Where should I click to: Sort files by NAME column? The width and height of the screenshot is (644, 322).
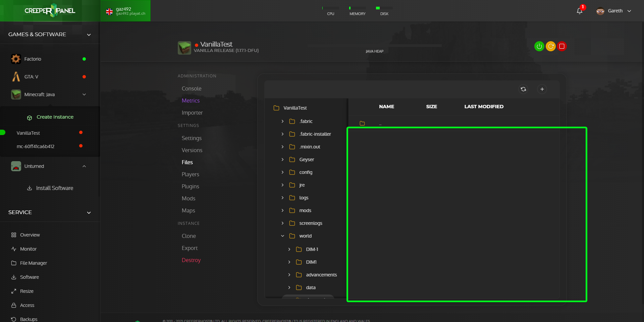point(386,107)
